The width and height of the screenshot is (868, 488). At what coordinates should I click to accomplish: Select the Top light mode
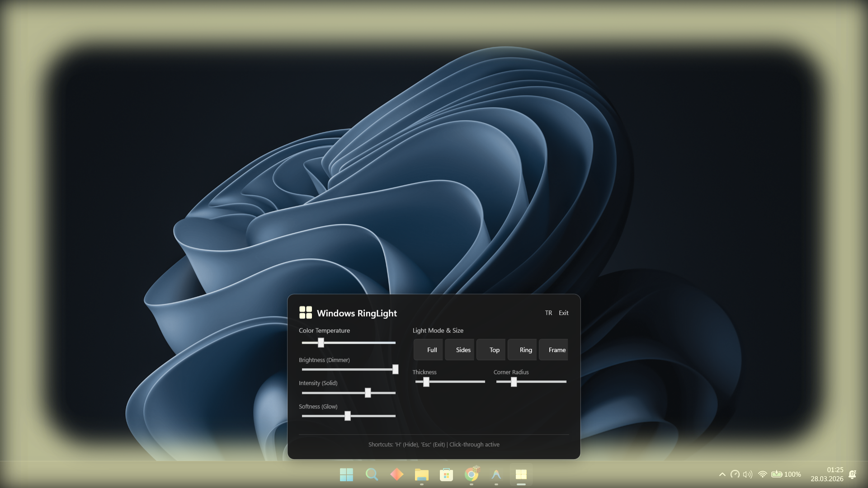(x=491, y=350)
